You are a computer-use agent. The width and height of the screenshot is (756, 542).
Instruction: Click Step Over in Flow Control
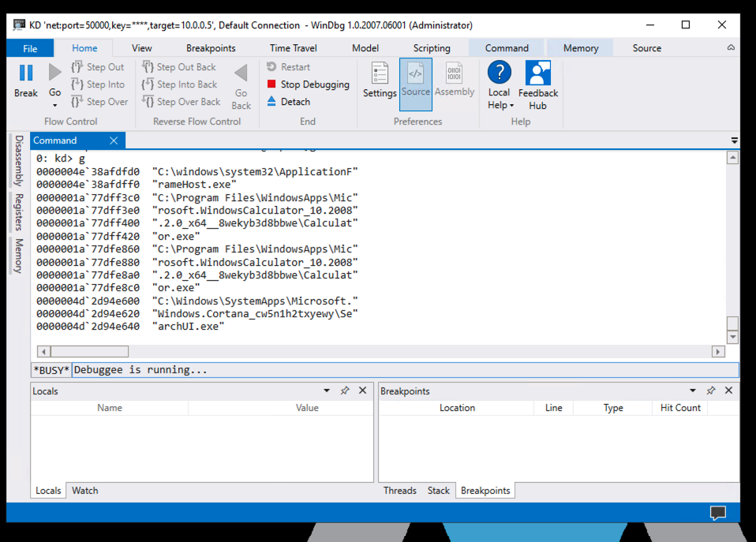[x=99, y=102]
